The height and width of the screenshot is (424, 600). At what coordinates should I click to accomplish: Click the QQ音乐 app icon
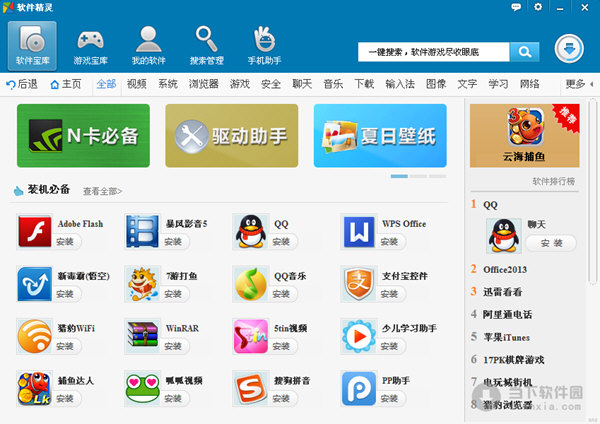click(x=250, y=284)
